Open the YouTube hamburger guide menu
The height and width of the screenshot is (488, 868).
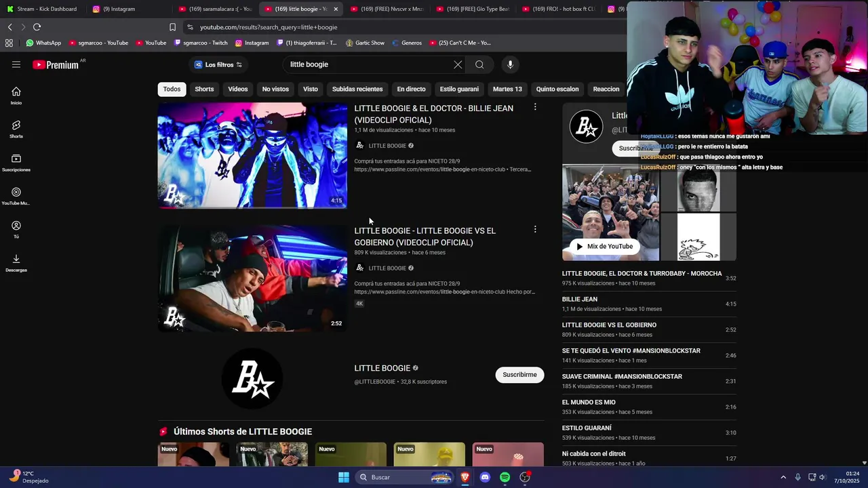[x=16, y=64]
